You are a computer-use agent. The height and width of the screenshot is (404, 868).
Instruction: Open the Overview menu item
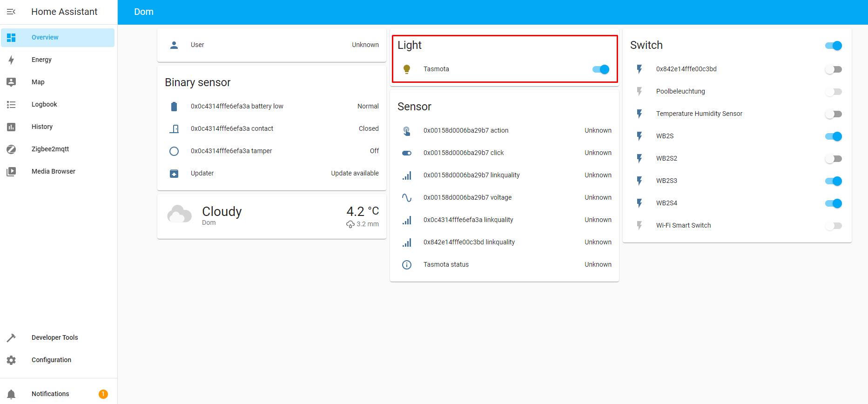coord(58,37)
